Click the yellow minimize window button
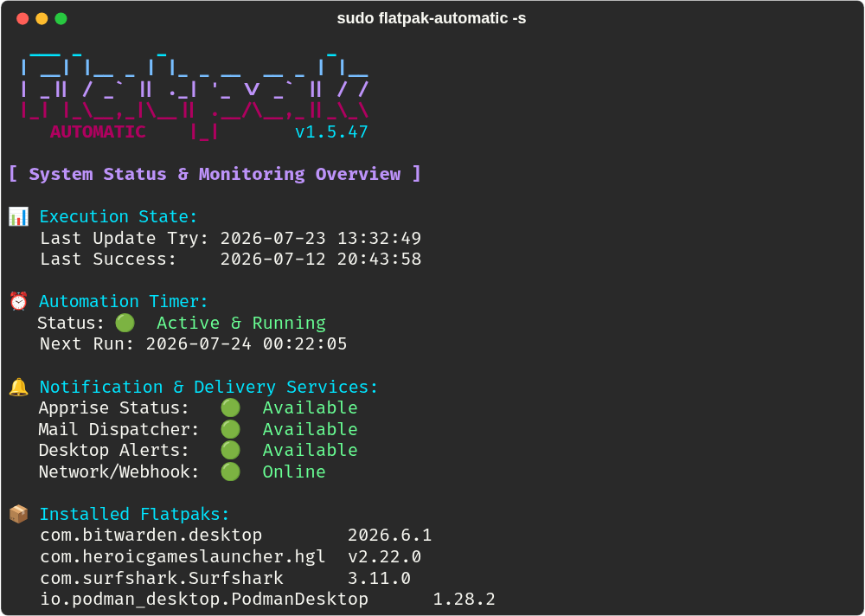865x616 pixels. (x=42, y=19)
